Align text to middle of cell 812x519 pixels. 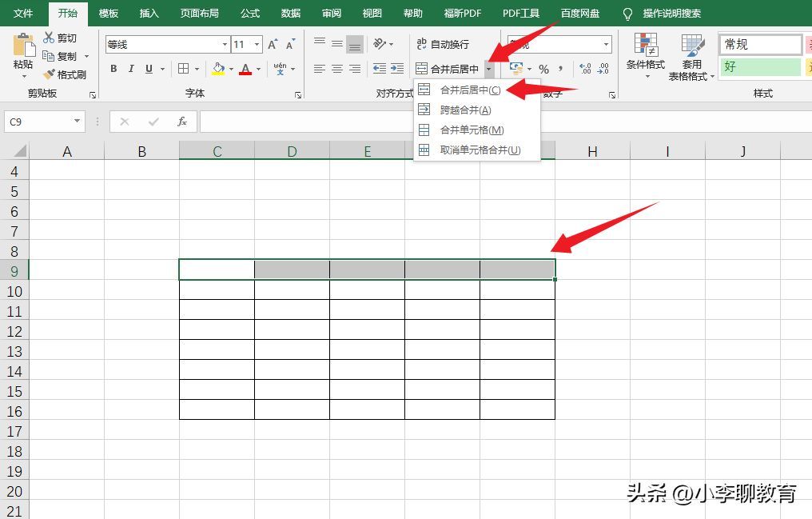(337, 44)
